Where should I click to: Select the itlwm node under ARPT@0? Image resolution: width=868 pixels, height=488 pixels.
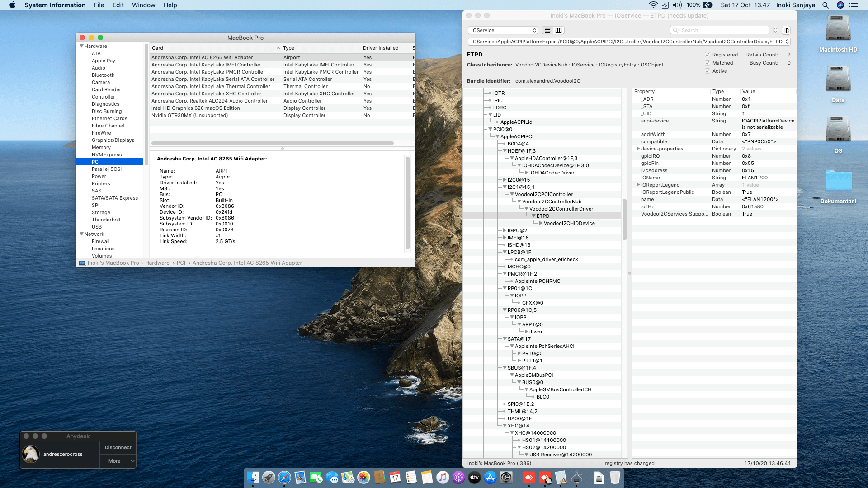pyautogui.click(x=535, y=332)
